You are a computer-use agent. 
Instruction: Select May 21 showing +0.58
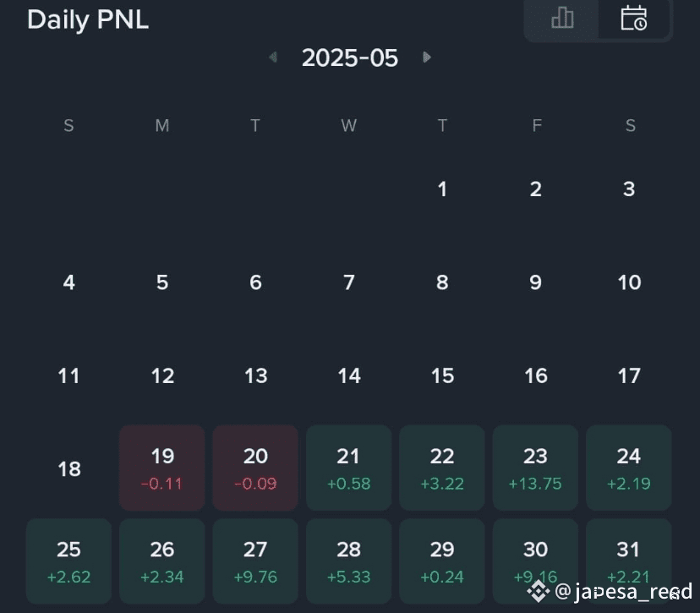(348, 468)
